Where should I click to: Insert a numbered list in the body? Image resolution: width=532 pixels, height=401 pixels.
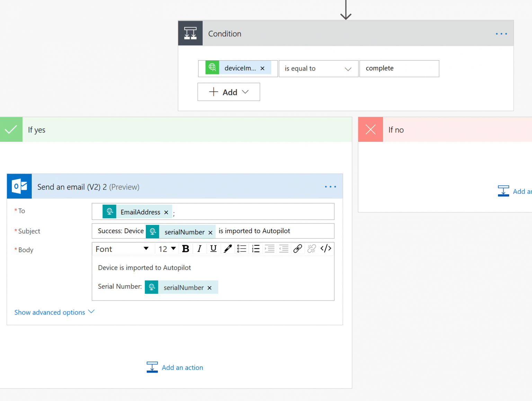pyautogui.click(x=256, y=248)
